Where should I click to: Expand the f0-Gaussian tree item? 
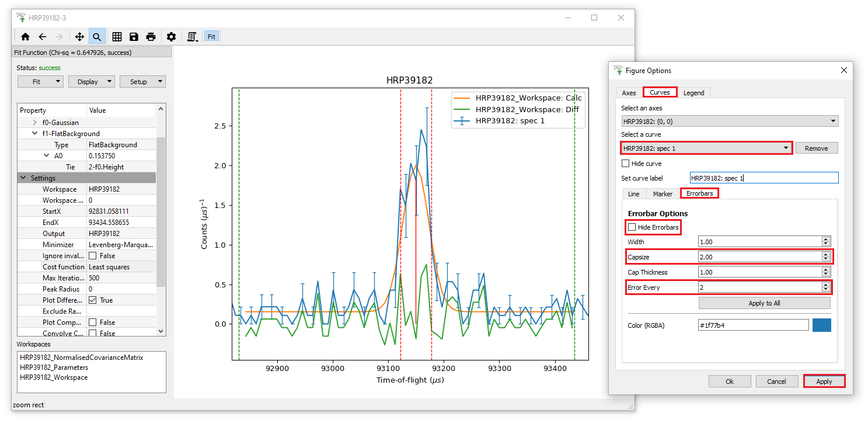[35, 123]
